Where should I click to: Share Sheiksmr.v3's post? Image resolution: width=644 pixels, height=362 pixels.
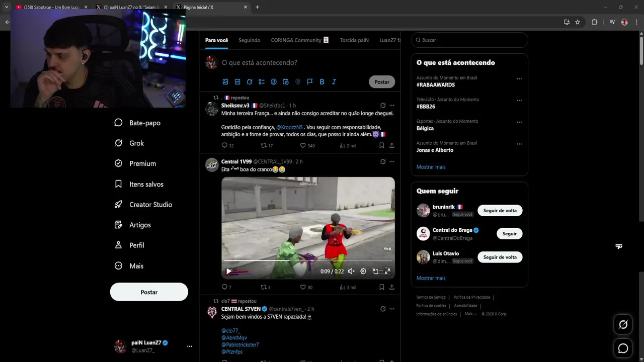[392, 145]
